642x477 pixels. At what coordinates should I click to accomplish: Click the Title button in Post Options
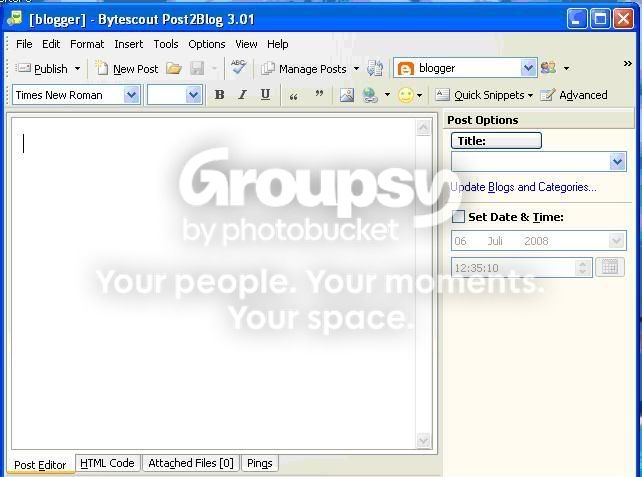tap(496, 140)
